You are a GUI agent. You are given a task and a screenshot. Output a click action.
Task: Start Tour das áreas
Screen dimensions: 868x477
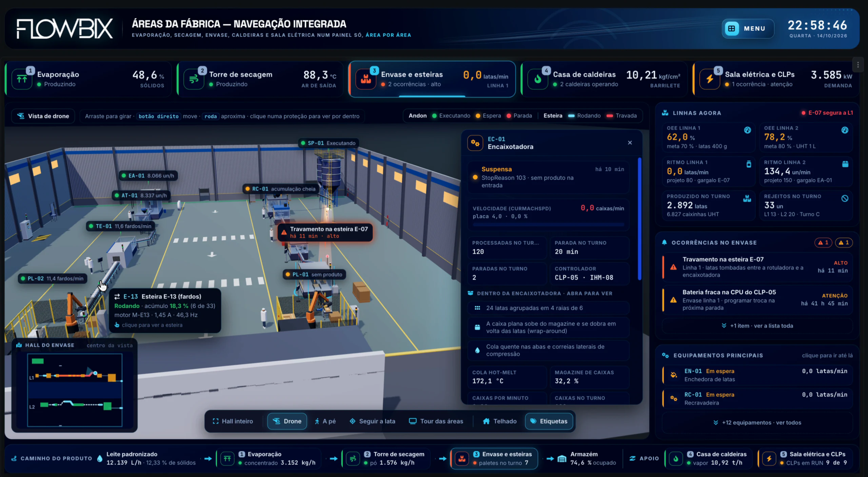[x=436, y=421]
